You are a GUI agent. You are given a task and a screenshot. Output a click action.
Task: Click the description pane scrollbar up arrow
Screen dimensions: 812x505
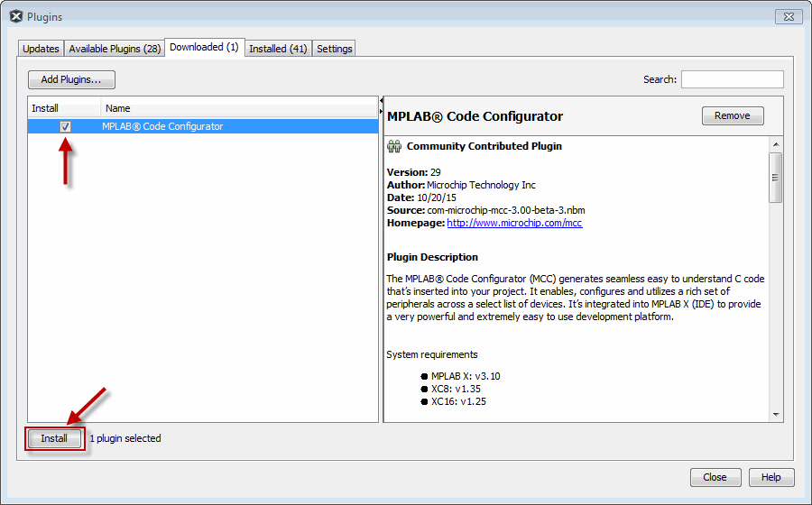tap(775, 143)
